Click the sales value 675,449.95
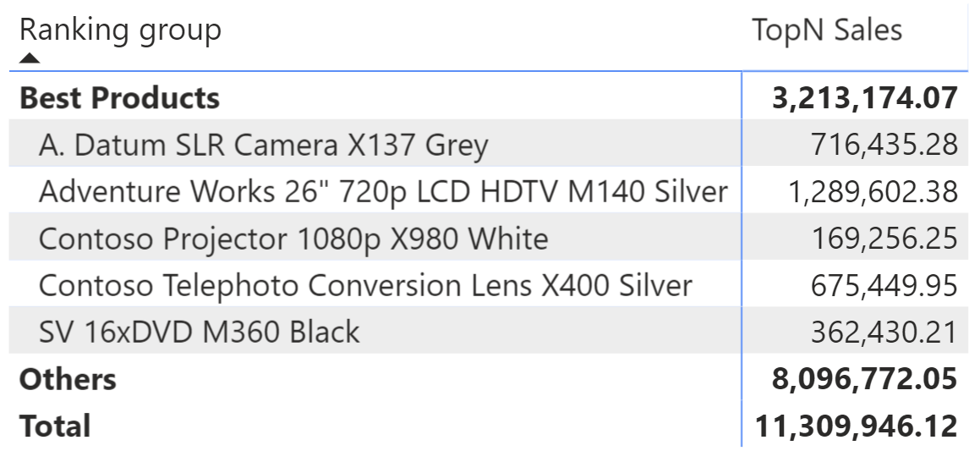 [884, 286]
